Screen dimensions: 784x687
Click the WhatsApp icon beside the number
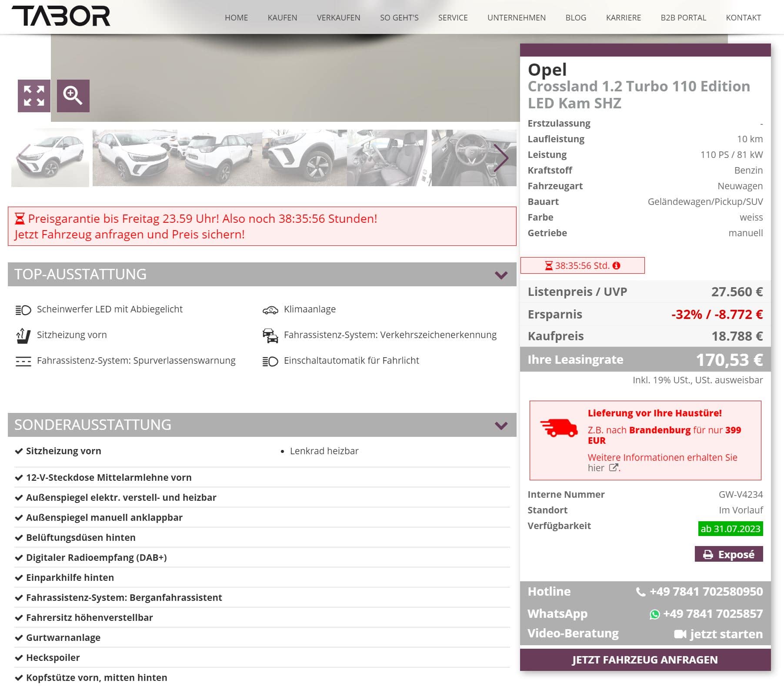(x=654, y=614)
